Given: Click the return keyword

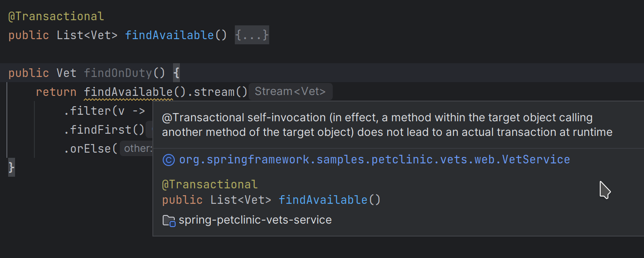Looking at the screenshot, I should pos(56,92).
